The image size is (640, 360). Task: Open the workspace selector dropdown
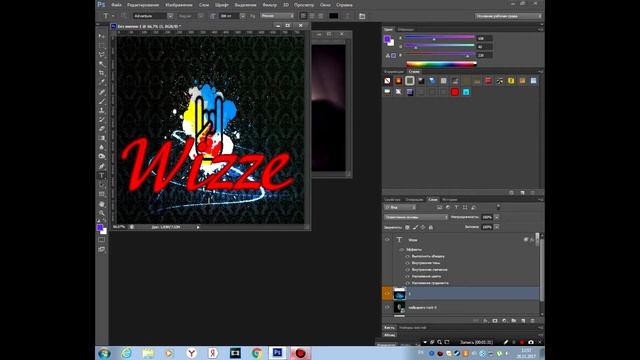[x=509, y=16]
